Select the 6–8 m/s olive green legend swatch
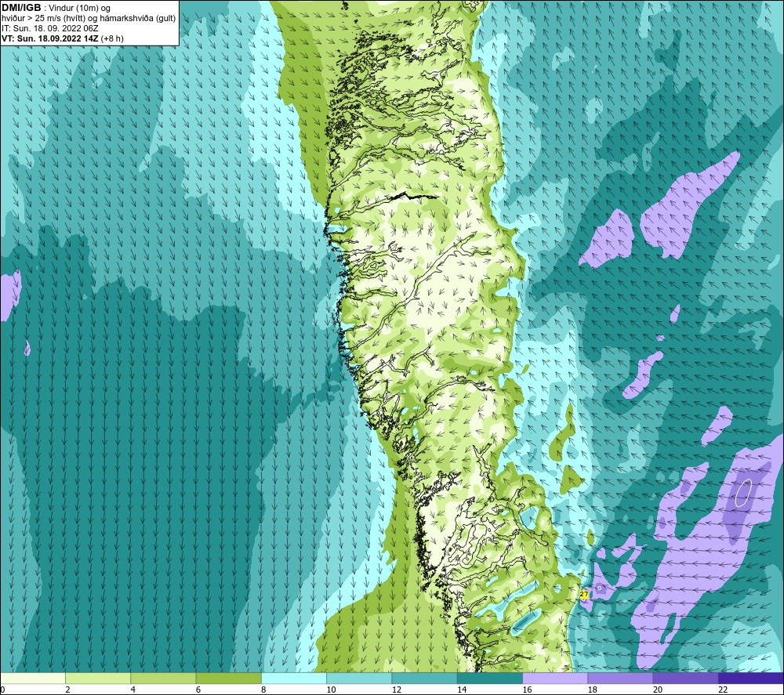784x695 pixels. [228, 678]
